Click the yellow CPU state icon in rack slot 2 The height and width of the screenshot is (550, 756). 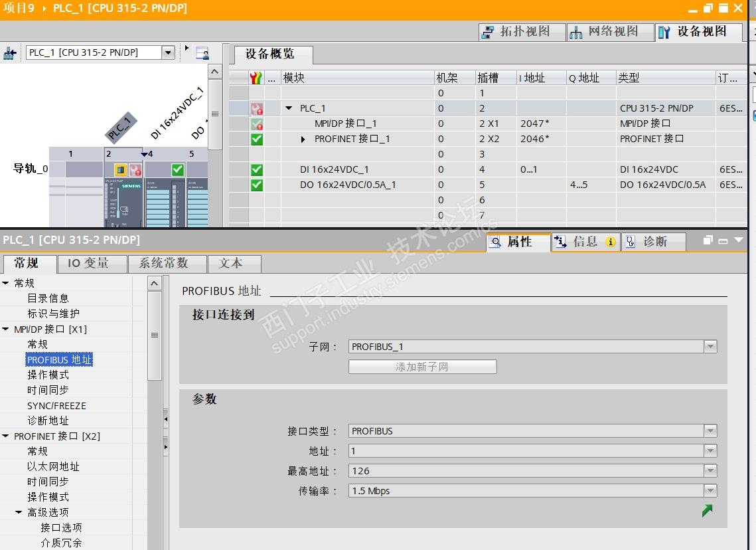(x=121, y=170)
